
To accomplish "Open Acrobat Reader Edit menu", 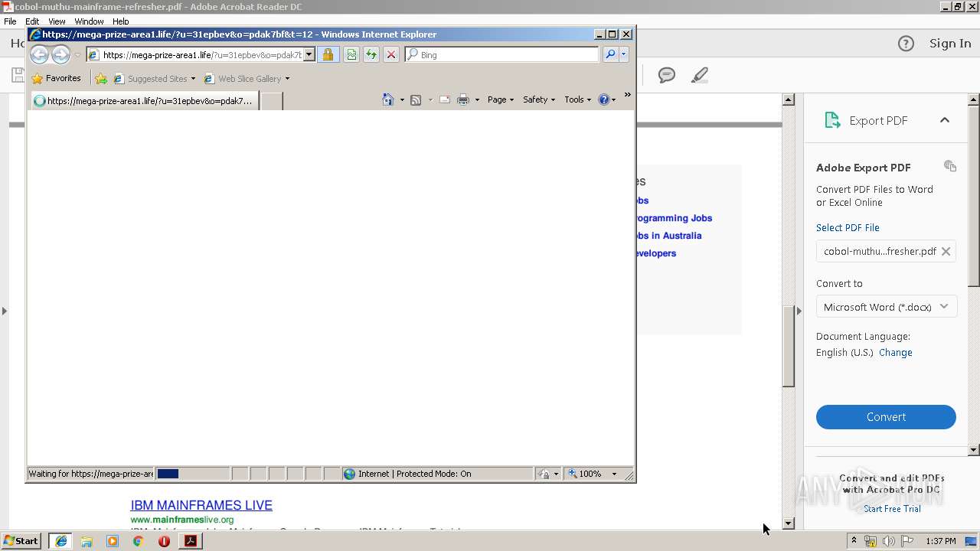I will (32, 21).
